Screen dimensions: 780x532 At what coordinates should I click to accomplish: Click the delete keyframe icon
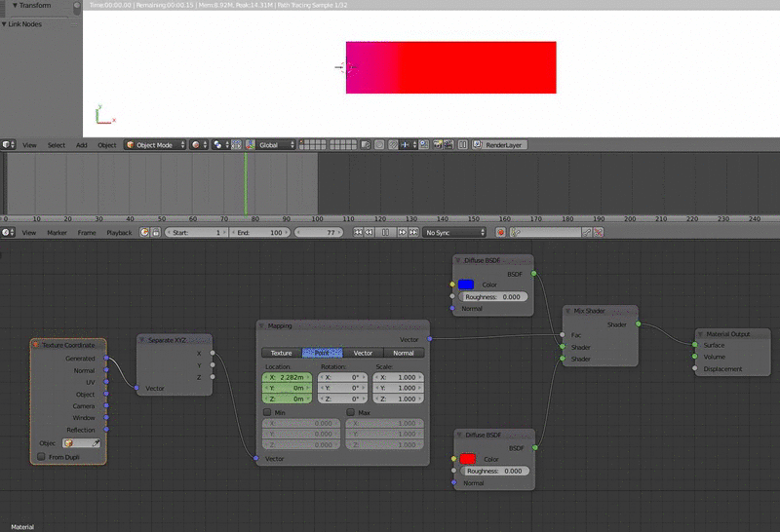click(599, 232)
